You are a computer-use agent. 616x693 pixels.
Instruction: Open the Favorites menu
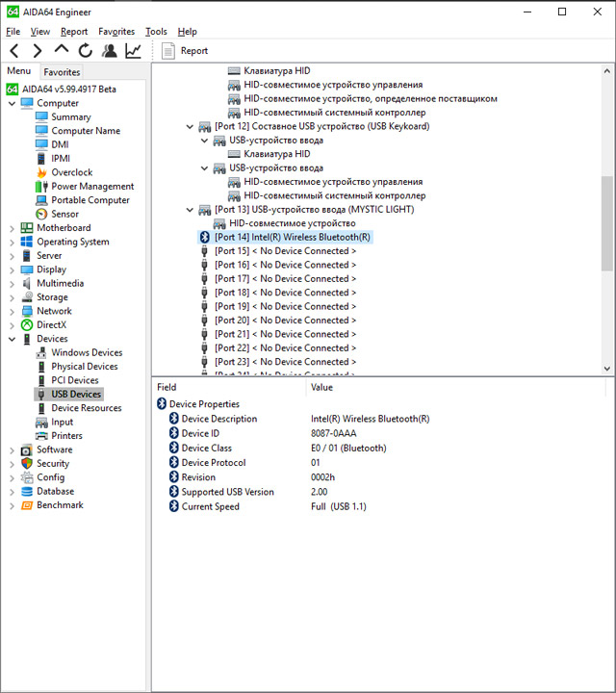[116, 32]
